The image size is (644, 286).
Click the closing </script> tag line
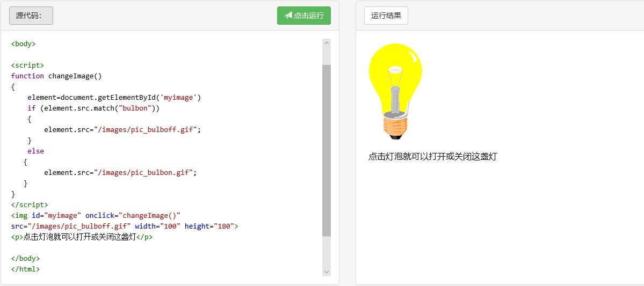tap(30, 205)
